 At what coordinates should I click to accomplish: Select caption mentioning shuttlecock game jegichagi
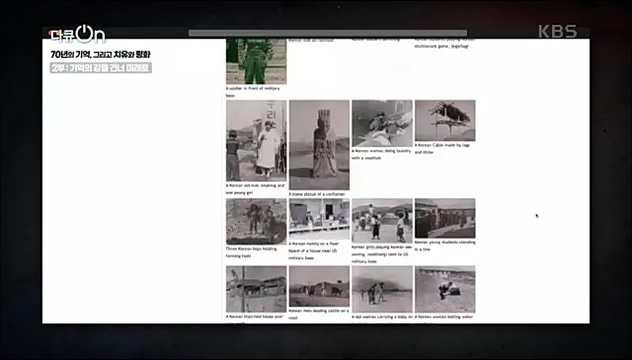445,43
